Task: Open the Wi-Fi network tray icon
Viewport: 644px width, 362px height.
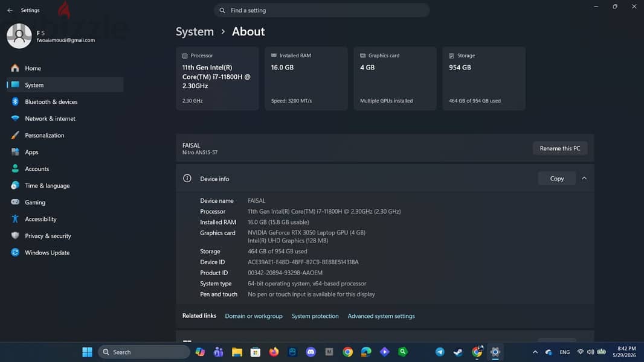Action: [x=581, y=352]
